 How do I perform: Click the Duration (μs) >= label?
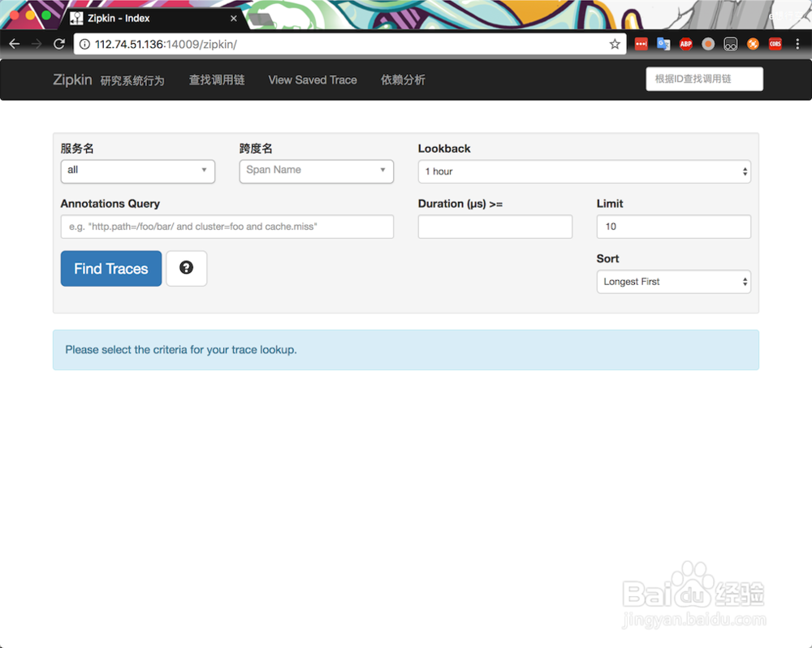coord(460,204)
